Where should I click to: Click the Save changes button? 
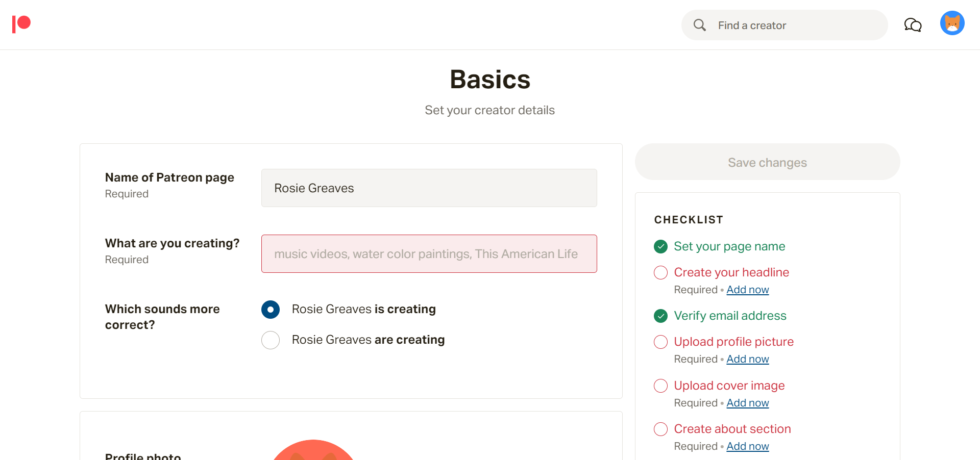point(768,162)
